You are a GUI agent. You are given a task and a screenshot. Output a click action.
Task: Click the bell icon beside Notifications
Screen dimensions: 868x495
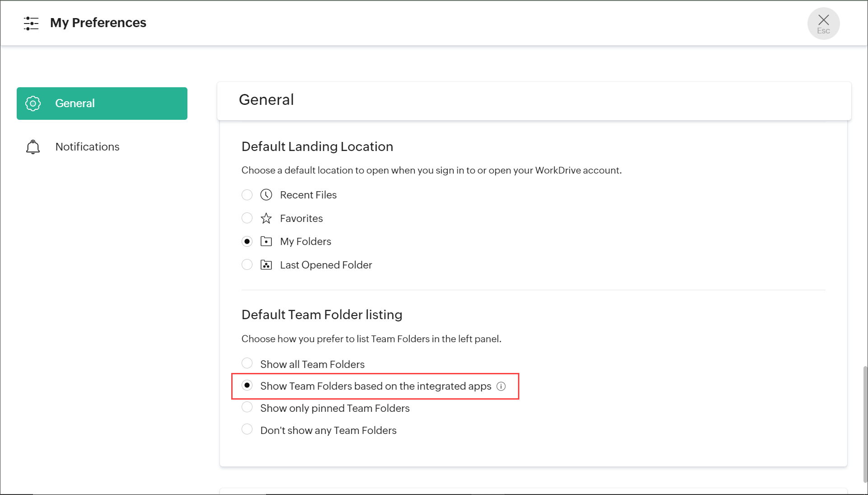click(x=33, y=147)
